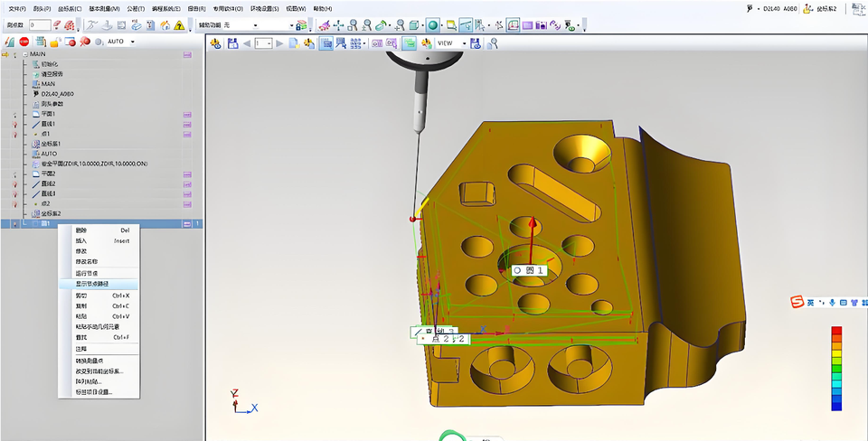Select the 坐标系1 node in tree
Screen dimensions: 868x441
click(x=51, y=144)
